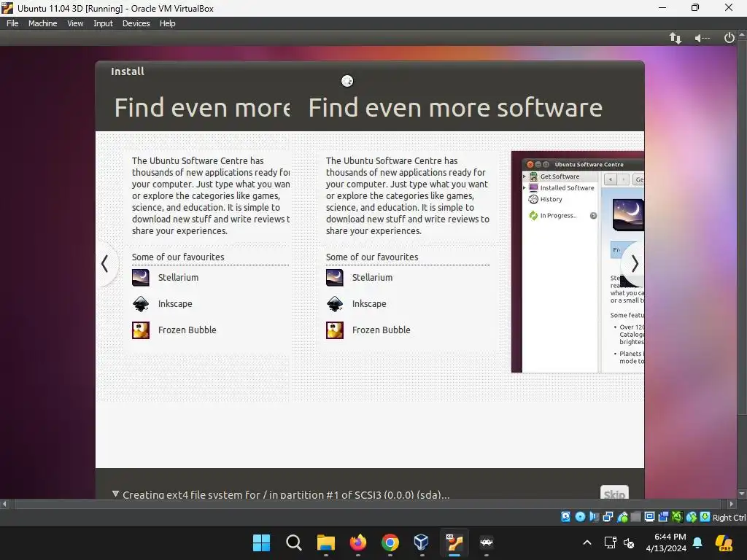Click Stellarium thumbnail in Software Centre preview
Viewport: 747px width, 560px height.
tap(628, 215)
